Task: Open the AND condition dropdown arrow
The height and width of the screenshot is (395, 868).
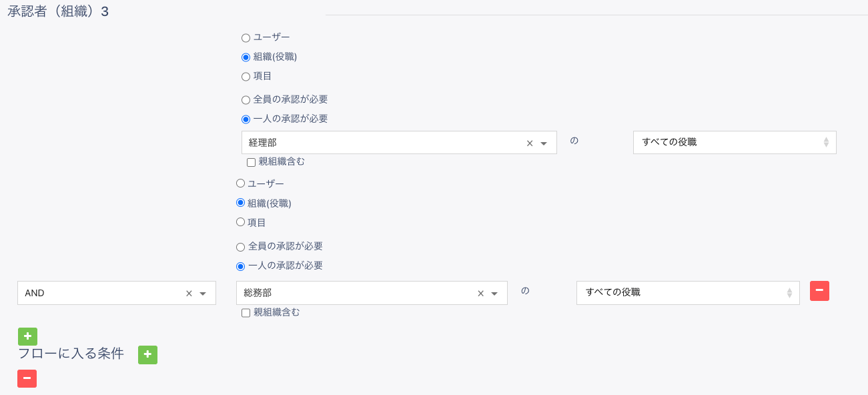Action: [203, 293]
